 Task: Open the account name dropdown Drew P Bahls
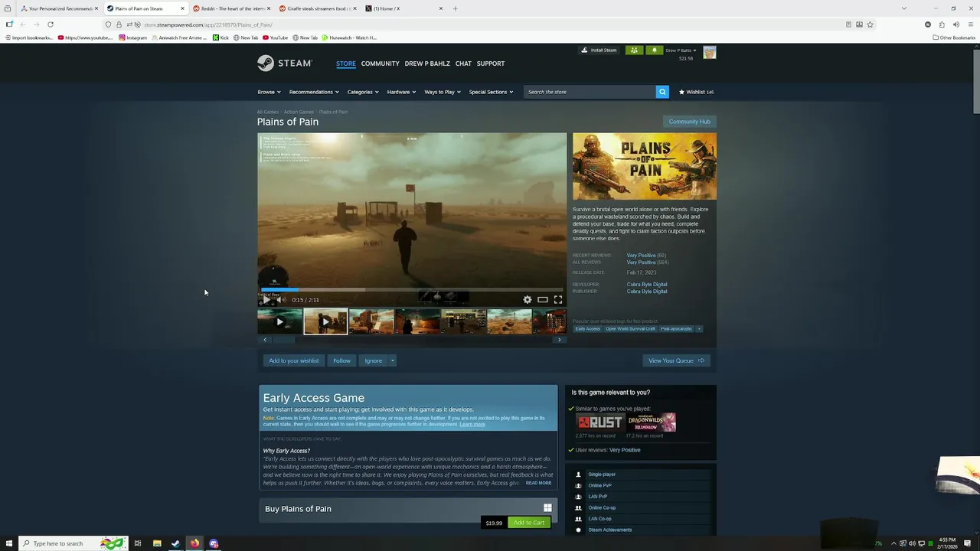681,51
